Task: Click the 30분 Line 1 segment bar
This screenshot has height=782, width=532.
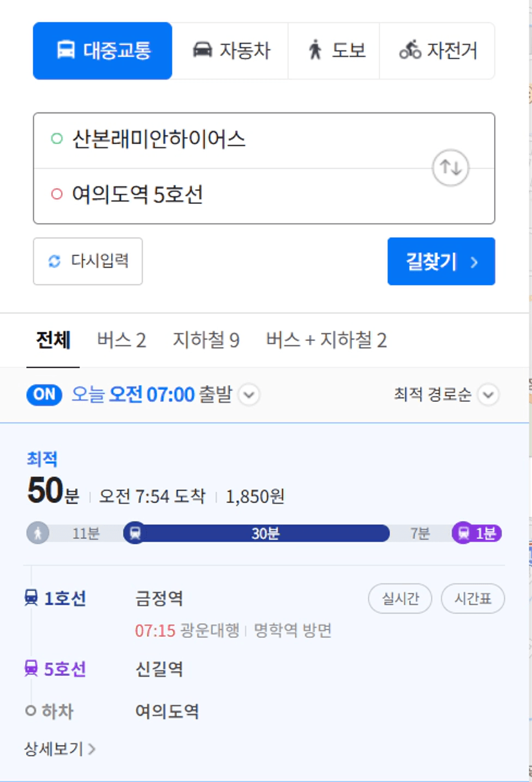Action: pyautogui.click(x=264, y=533)
